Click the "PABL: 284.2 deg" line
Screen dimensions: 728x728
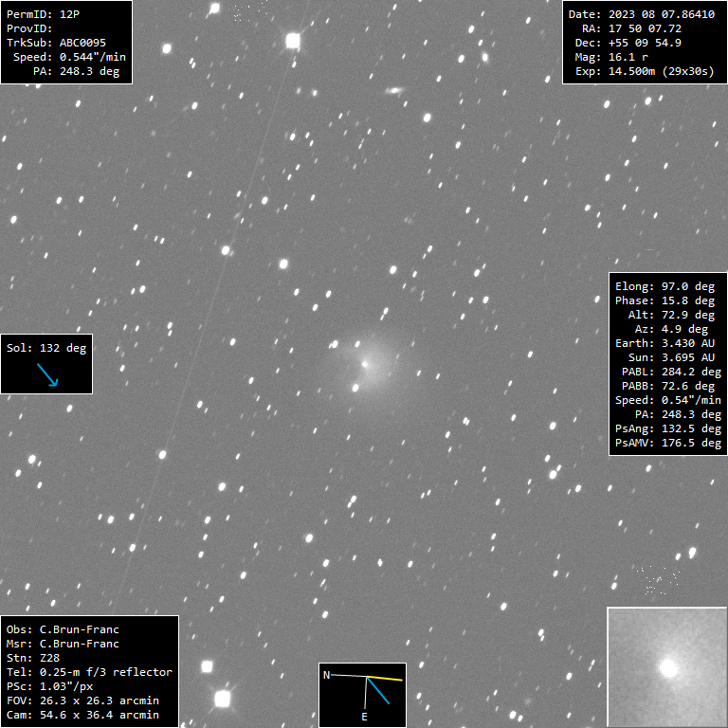(x=671, y=372)
